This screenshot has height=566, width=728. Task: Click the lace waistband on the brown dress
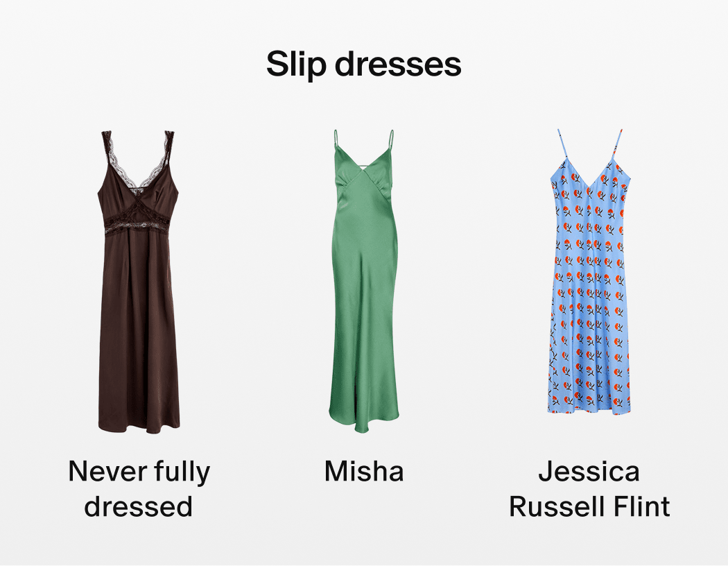click(x=137, y=227)
